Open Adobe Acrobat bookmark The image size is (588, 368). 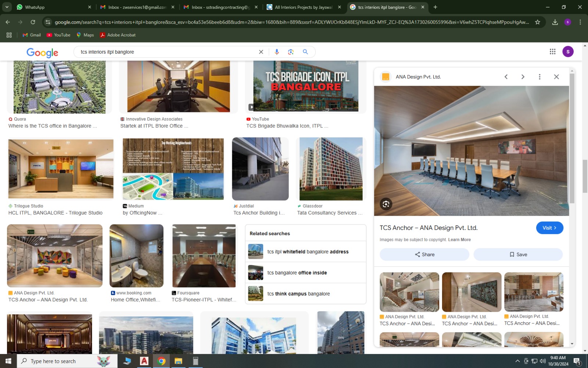[x=118, y=35]
